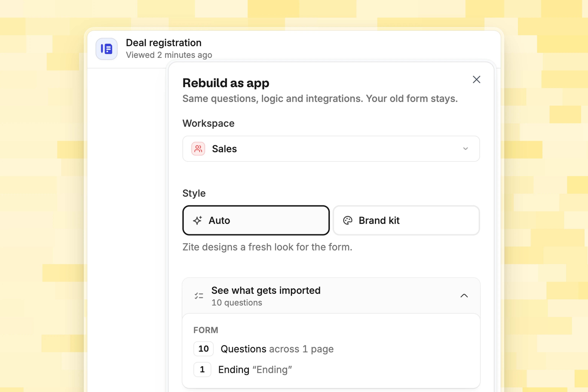Click the Sales workspace people icon

[198, 149]
